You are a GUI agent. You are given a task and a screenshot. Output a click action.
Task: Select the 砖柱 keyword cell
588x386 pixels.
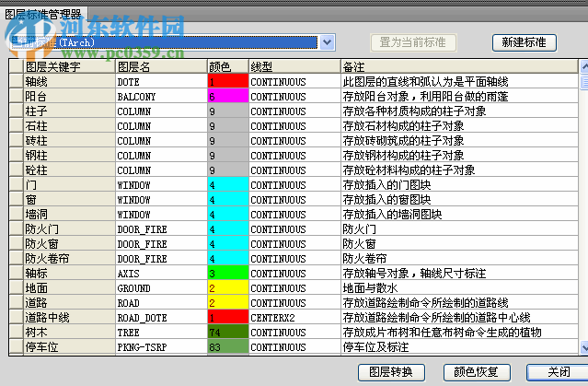(x=69, y=141)
